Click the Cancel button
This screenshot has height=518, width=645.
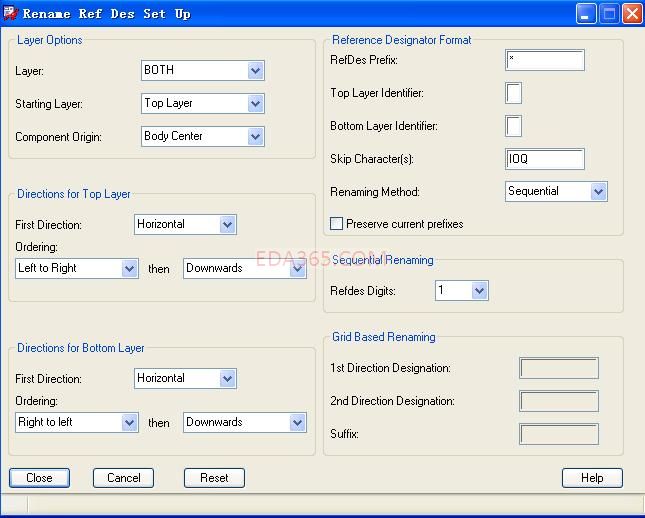click(x=123, y=478)
